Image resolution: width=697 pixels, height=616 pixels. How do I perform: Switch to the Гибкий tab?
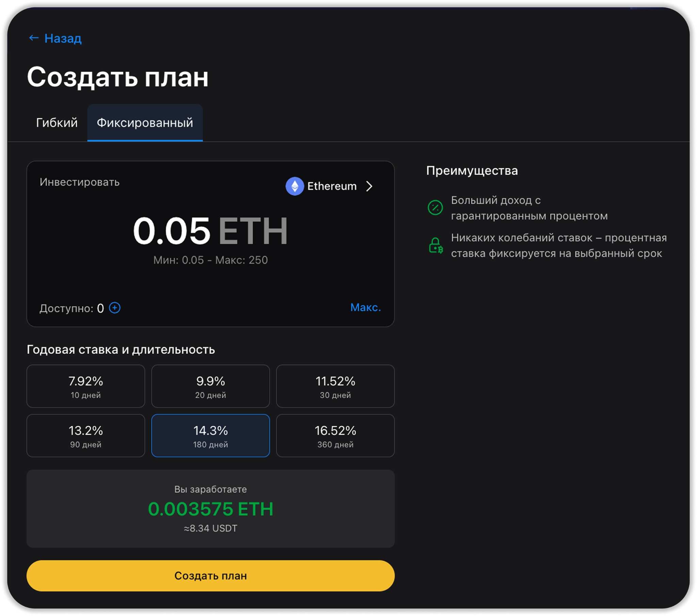click(57, 123)
